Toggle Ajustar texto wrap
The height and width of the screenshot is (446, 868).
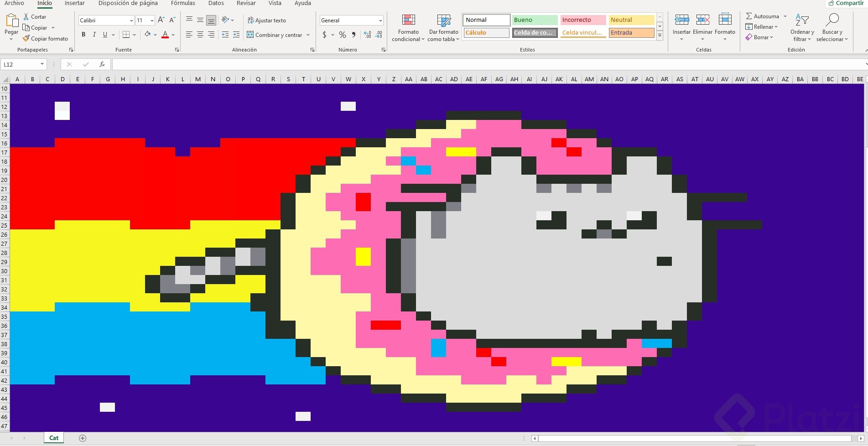pos(267,20)
